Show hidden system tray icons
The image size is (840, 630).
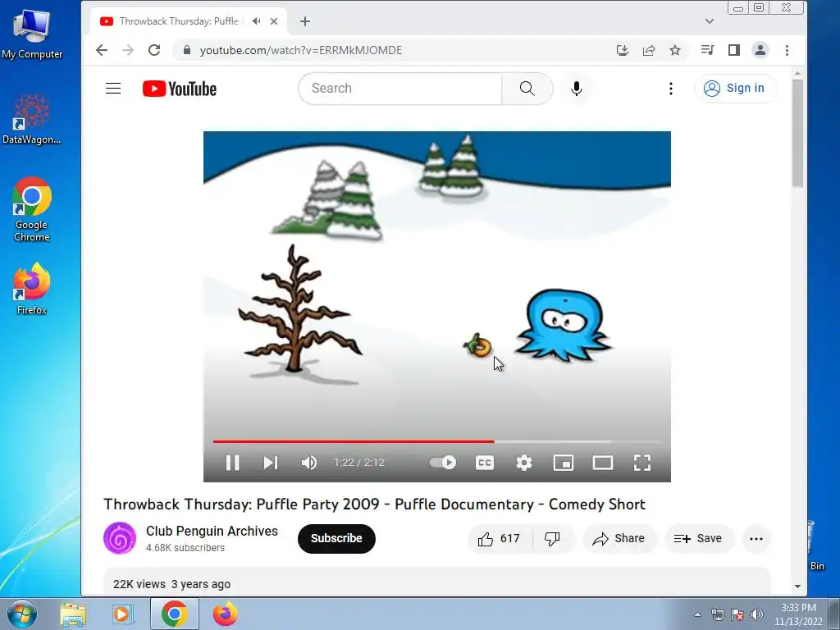(x=697, y=614)
